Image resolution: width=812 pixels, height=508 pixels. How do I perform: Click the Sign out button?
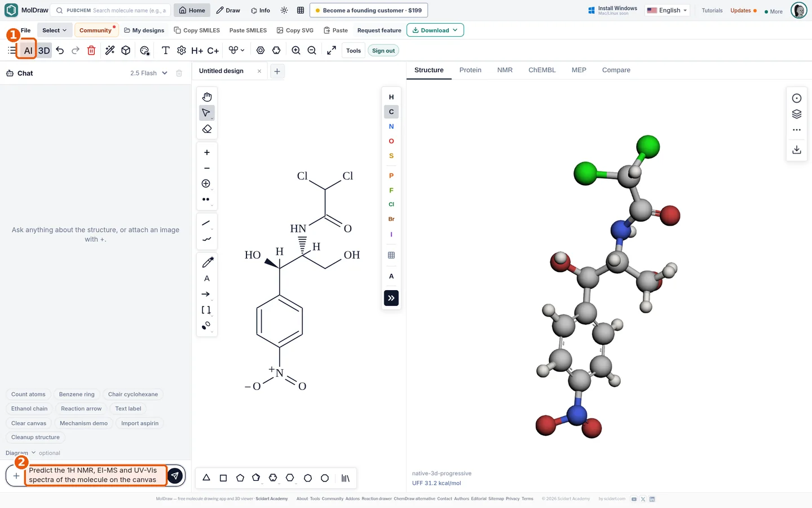(383, 50)
